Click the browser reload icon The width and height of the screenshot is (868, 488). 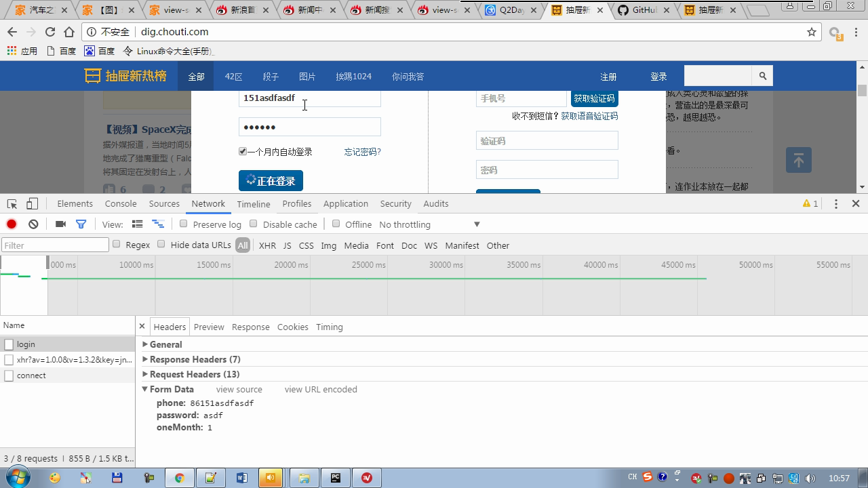point(50,32)
